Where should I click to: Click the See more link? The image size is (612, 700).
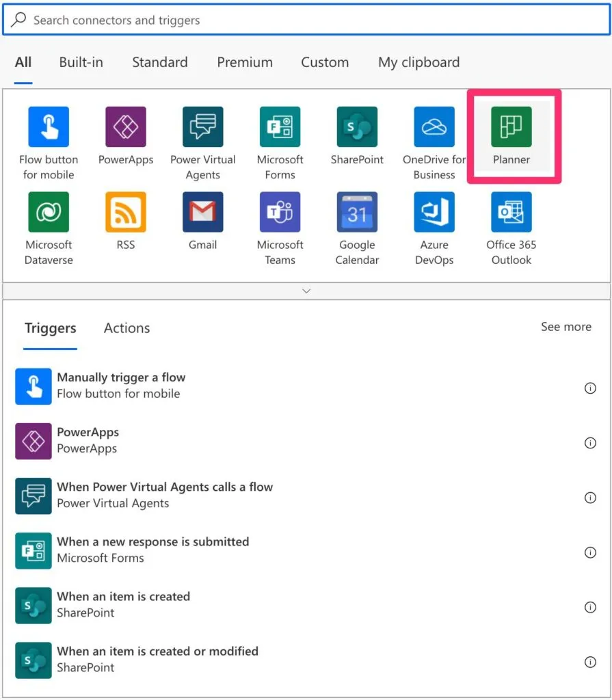pos(566,327)
